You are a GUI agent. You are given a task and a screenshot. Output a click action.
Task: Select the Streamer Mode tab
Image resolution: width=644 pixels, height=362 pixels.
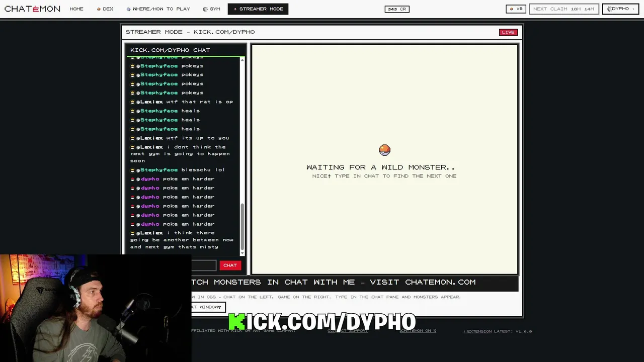click(x=258, y=9)
